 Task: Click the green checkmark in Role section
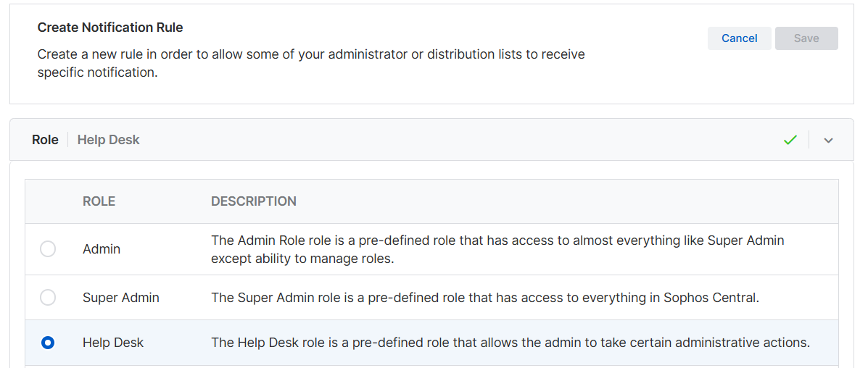pos(790,140)
